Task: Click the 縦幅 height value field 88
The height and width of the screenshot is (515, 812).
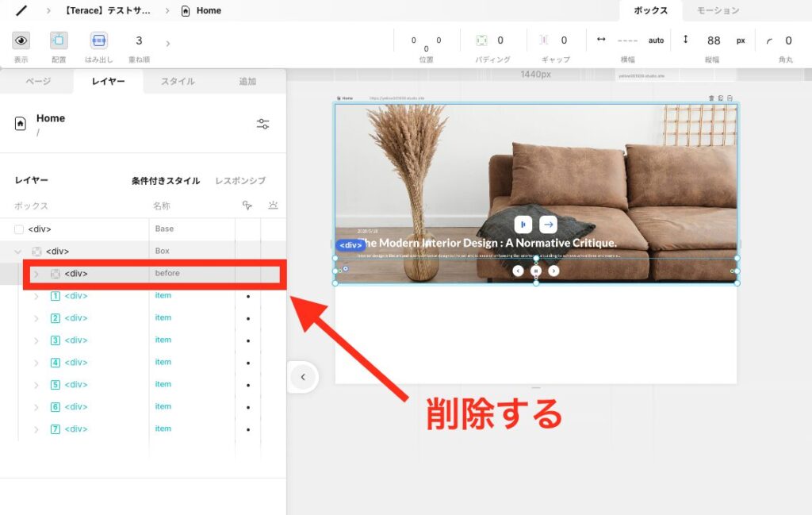Action: [x=714, y=40]
